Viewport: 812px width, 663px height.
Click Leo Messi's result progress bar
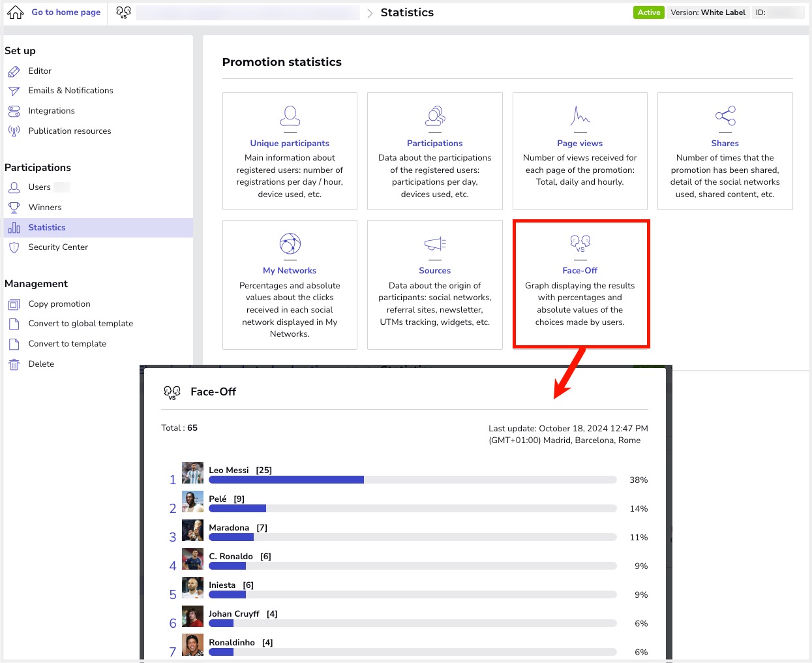(x=412, y=480)
